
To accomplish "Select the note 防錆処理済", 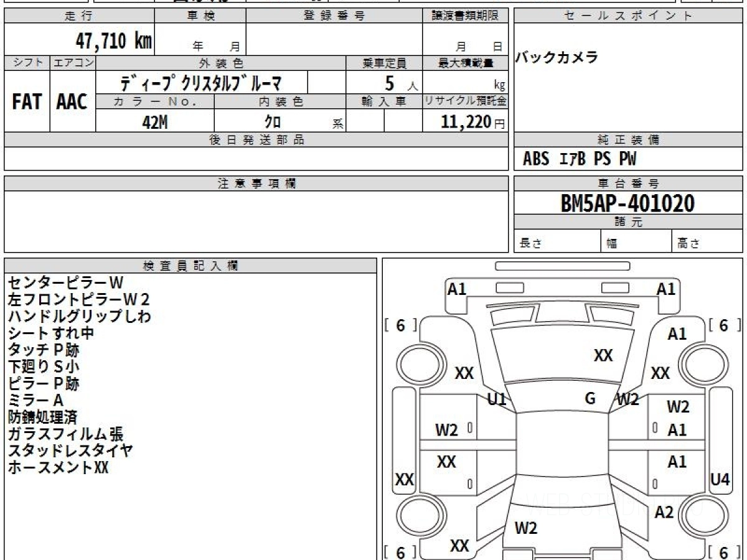I will [x=42, y=417].
